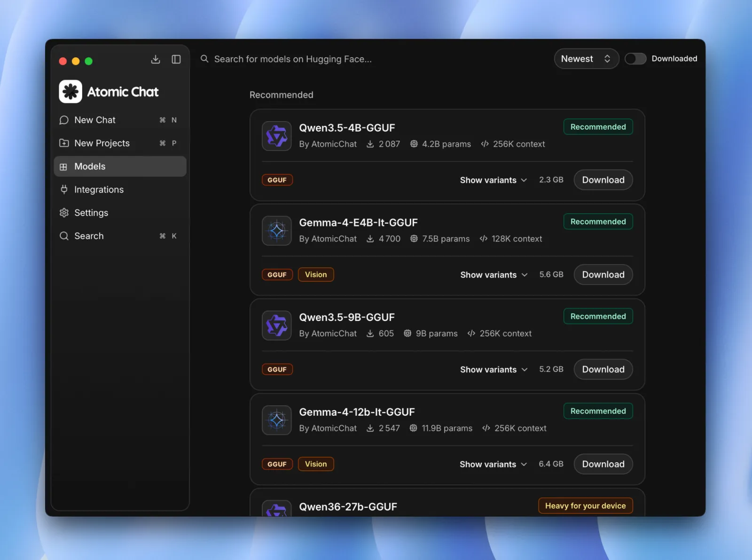This screenshot has height=560, width=752.
Task: Click magnifier icon in Hugging Face search bar
Action: (x=204, y=59)
